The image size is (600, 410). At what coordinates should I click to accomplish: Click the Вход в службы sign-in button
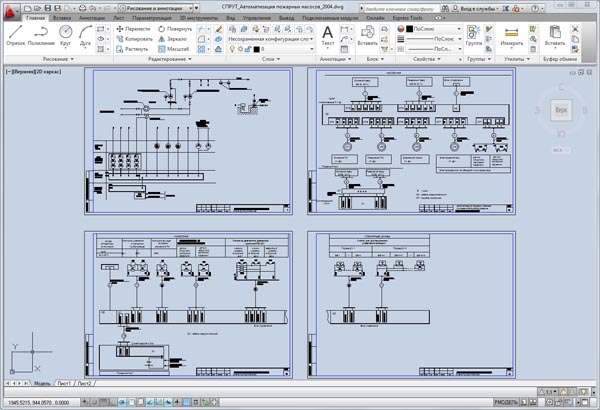tap(478, 8)
